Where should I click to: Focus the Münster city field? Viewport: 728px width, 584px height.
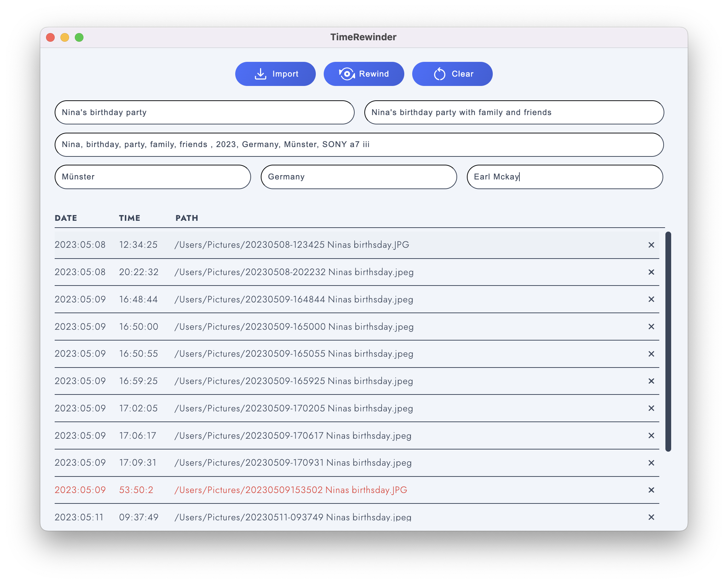153,177
